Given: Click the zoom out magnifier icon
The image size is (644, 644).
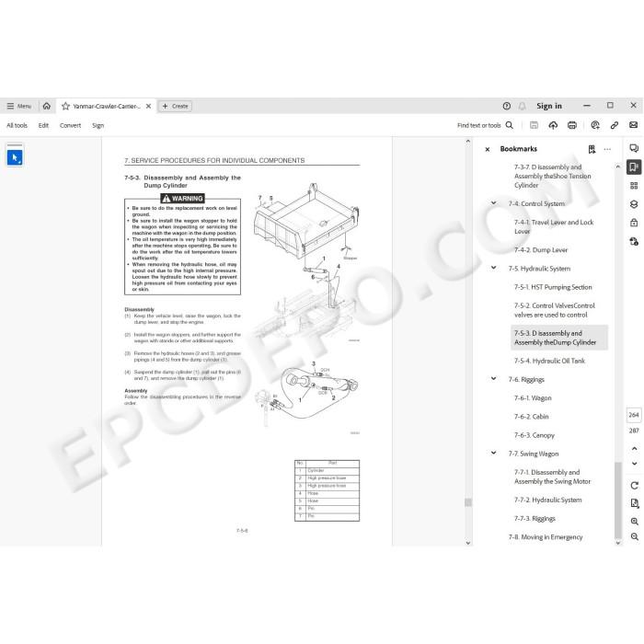Looking at the screenshot, I should tap(634, 536).
